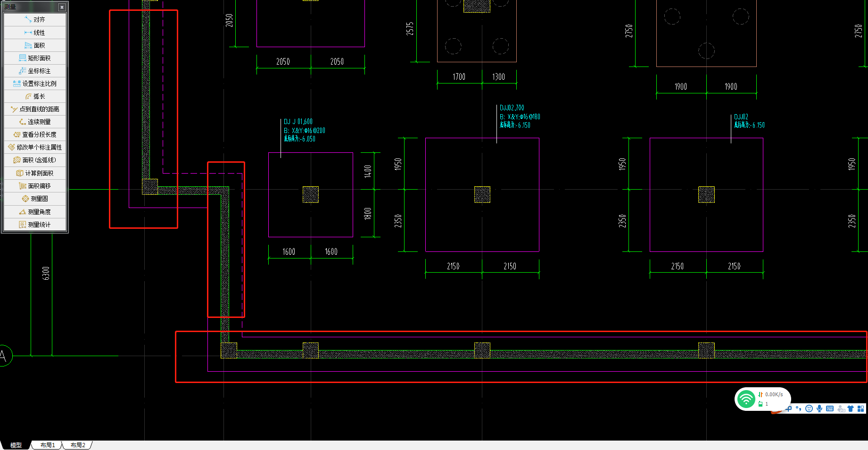Select the 1300 dimension text

[499, 77]
